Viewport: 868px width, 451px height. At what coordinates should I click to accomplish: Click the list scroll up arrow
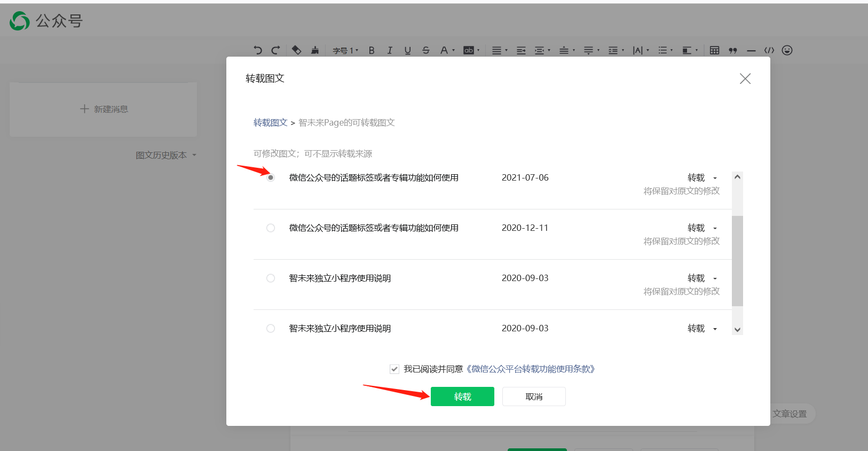737,177
